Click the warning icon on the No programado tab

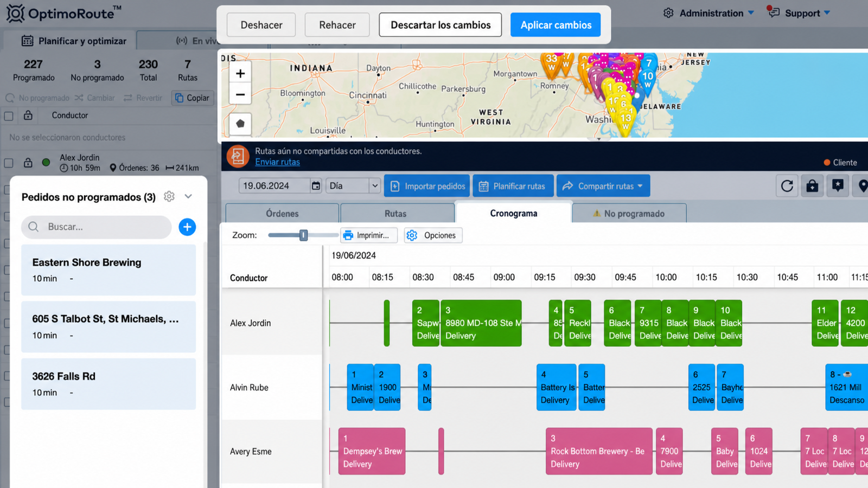coord(597,214)
